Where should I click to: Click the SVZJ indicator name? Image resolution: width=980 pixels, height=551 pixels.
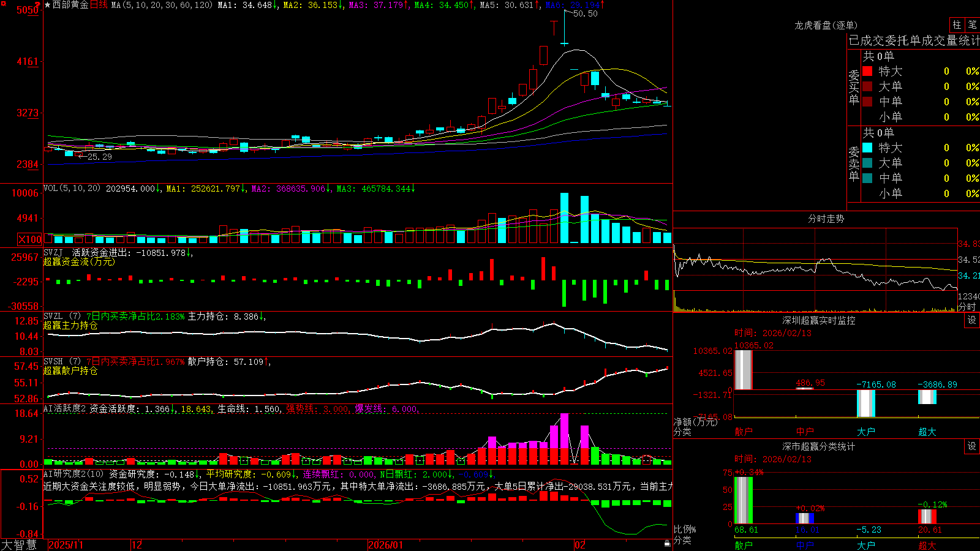click(x=53, y=253)
